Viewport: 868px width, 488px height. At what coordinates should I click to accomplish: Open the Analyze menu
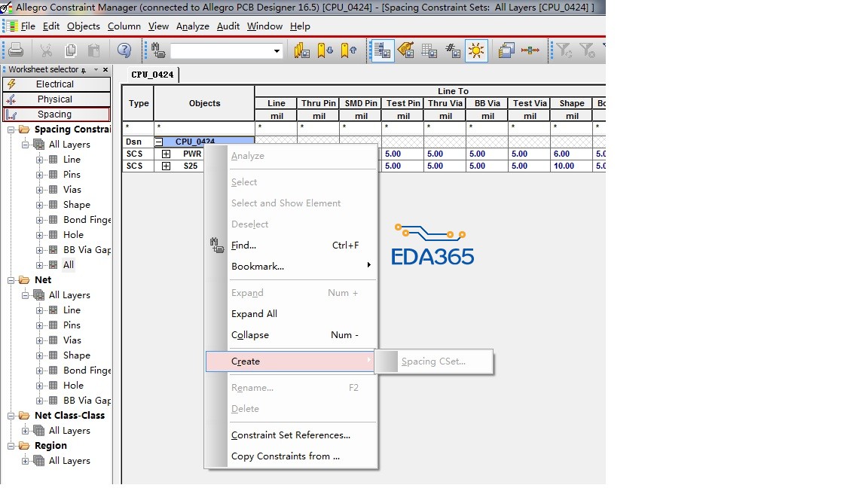click(x=193, y=26)
